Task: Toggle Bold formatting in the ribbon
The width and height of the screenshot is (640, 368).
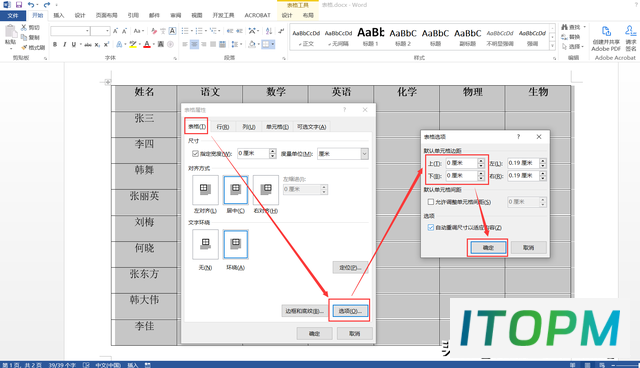Action: pos(55,44)
